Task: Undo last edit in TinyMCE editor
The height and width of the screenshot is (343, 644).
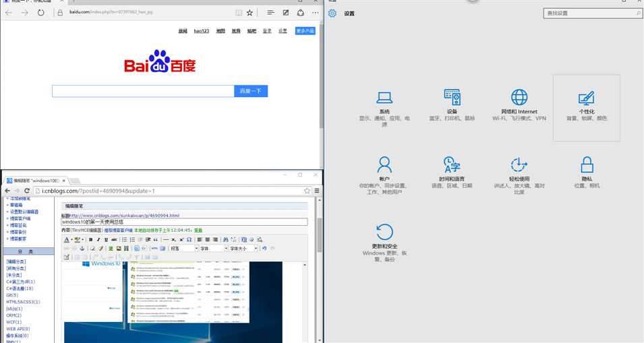Action: (264, 248)
